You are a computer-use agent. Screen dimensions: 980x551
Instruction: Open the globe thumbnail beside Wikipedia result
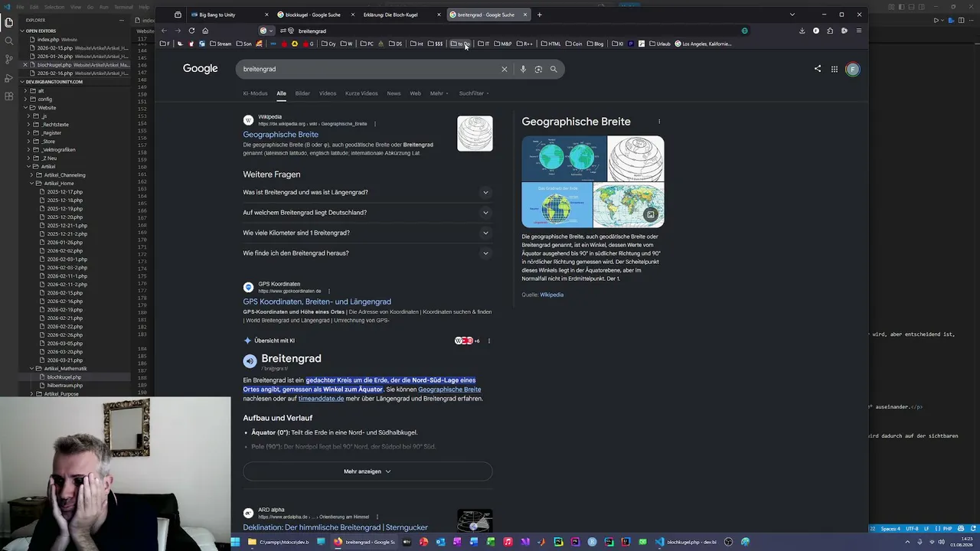[475, 133]
